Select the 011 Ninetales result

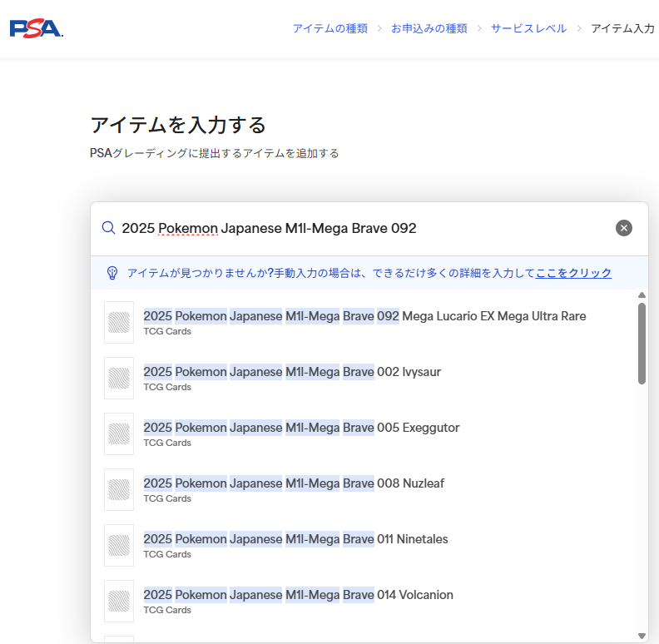point(364,545)
